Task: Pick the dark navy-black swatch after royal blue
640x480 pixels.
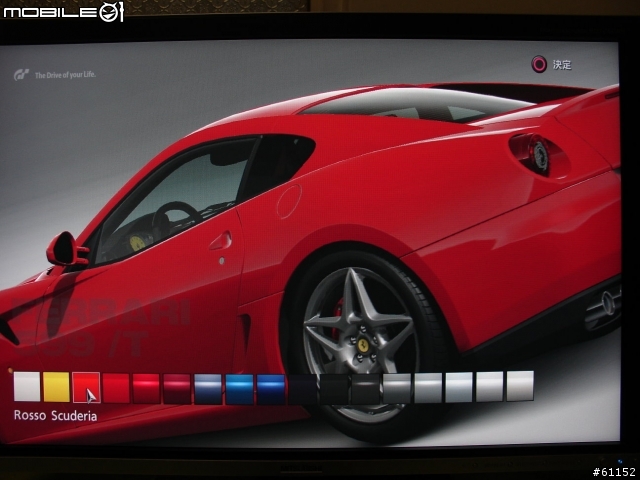Action: coord(302,389)
